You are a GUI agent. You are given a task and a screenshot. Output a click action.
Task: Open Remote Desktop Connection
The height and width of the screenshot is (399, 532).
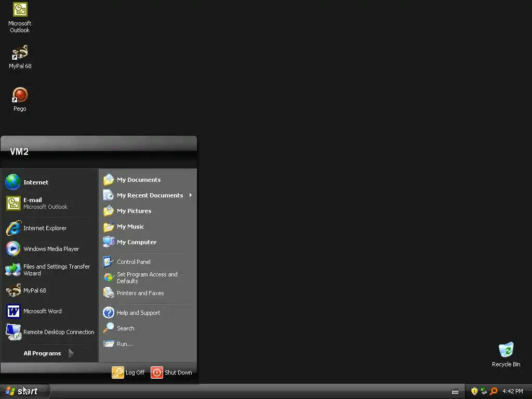49,332
